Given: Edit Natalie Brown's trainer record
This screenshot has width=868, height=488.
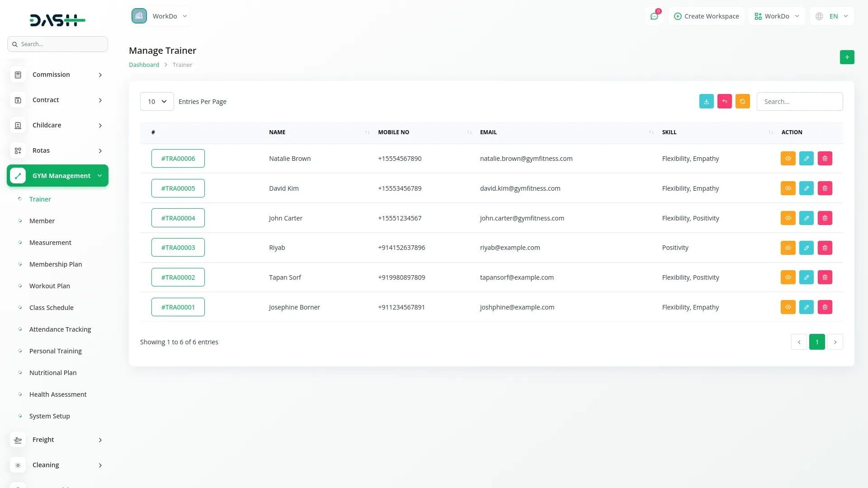Looking at the screenshot, I should pos(806,159).
